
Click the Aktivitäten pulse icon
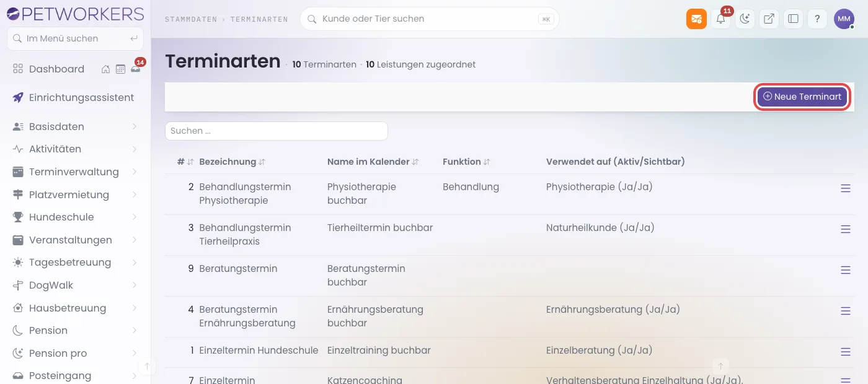coord(18,149)
